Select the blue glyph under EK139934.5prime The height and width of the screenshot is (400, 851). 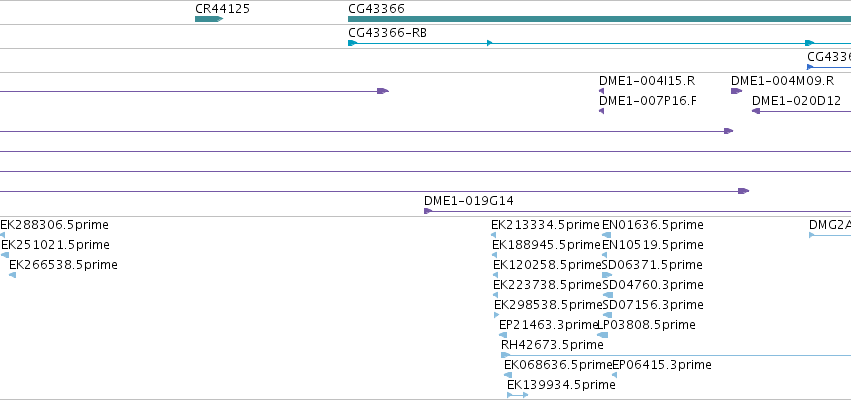(517, 395)
